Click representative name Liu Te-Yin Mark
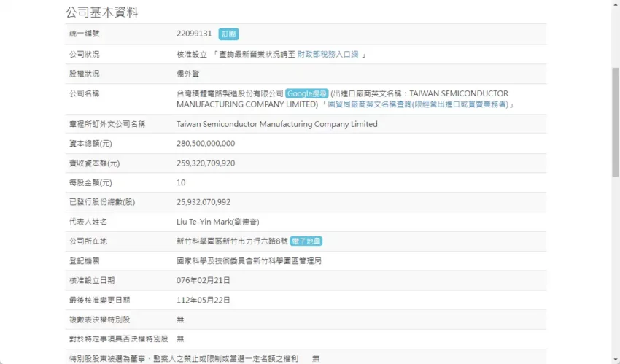 218,222
